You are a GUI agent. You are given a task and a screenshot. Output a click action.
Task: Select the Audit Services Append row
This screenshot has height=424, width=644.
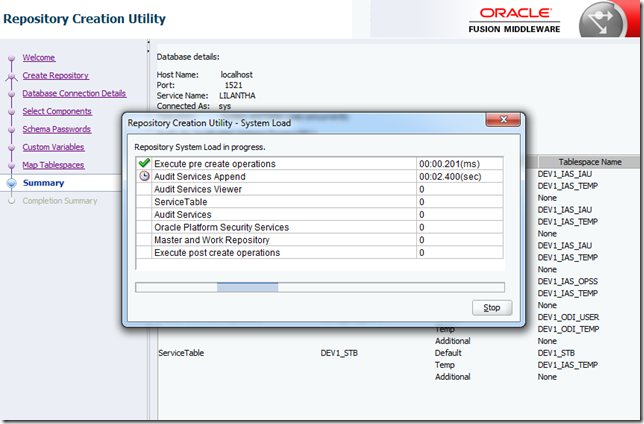coord(320,176)
